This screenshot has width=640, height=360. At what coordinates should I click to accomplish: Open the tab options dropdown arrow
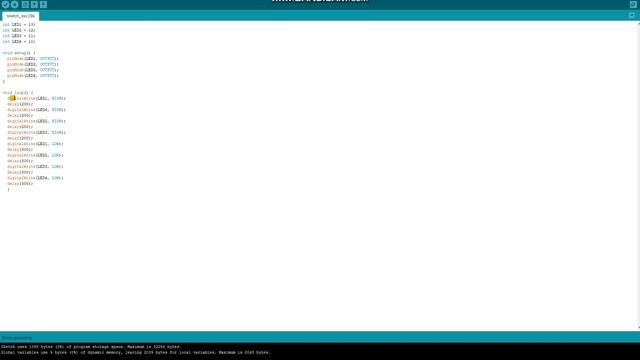631,16
